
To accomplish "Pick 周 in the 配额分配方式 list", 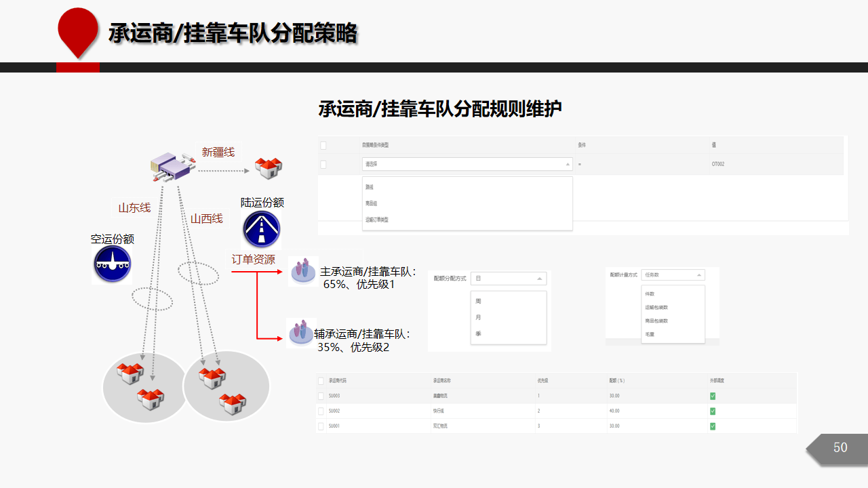I will [x=509, y=301].
